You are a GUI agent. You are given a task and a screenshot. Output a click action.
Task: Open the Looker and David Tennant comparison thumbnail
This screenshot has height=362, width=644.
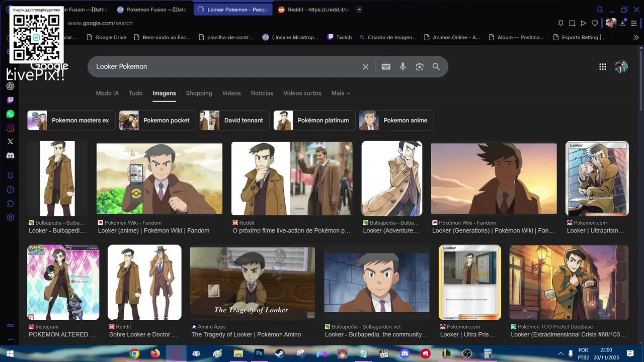292,178
